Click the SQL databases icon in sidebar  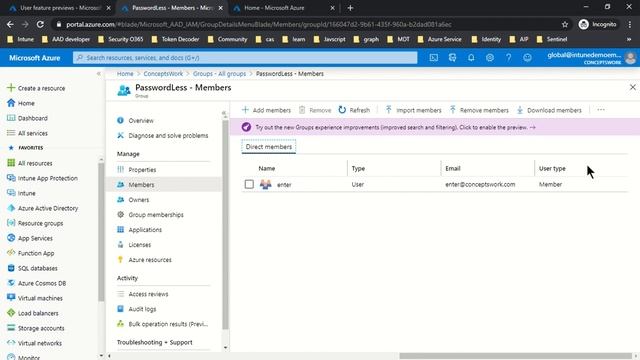point(11,268)
